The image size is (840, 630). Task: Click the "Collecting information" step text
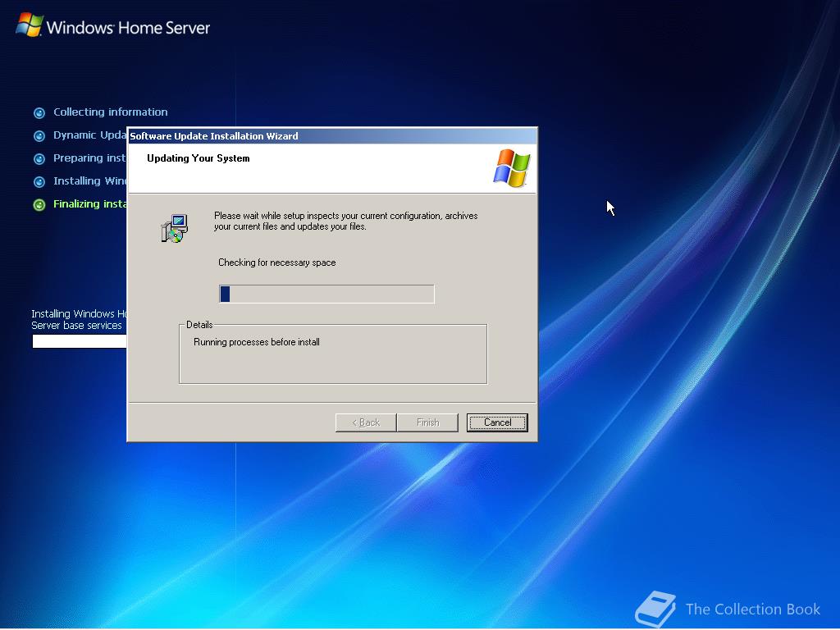tap(111, 112)
